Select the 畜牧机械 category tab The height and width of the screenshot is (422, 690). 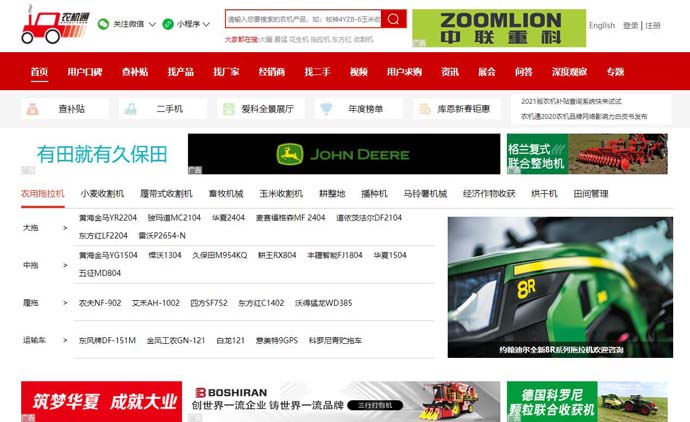(226, 194)
